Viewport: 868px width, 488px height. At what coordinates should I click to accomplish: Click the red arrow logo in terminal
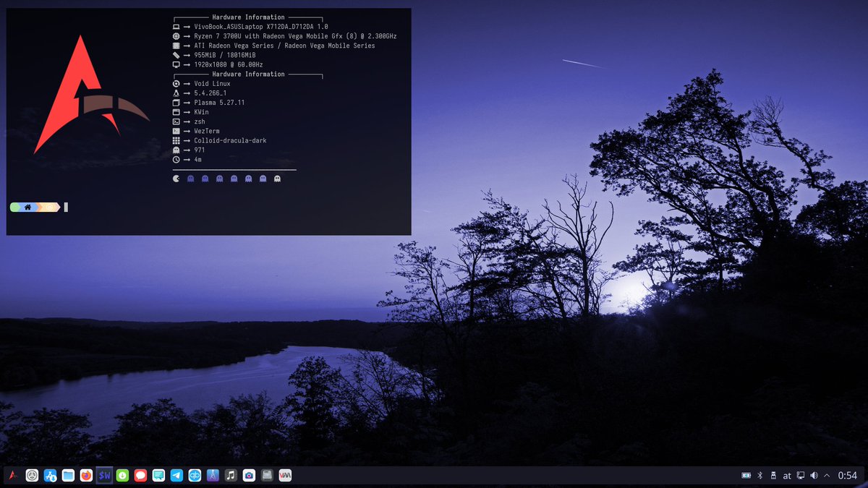(91, 94)
